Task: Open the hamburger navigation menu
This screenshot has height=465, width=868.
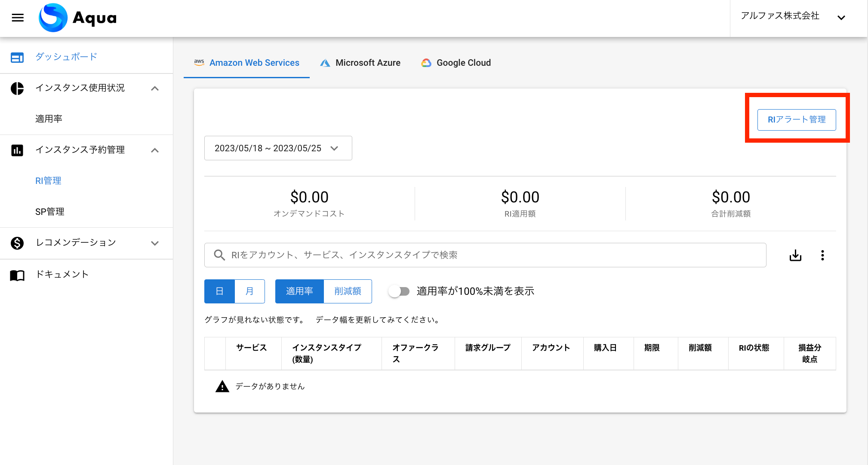Action: click(18, 18)
